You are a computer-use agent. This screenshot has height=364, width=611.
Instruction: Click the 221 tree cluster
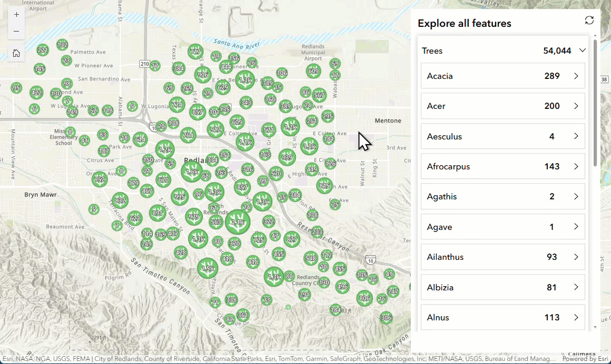click(43, 50)
